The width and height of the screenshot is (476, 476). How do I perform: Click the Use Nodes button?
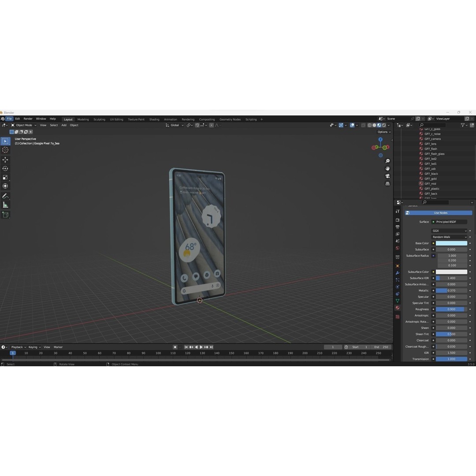click(439, 213)
